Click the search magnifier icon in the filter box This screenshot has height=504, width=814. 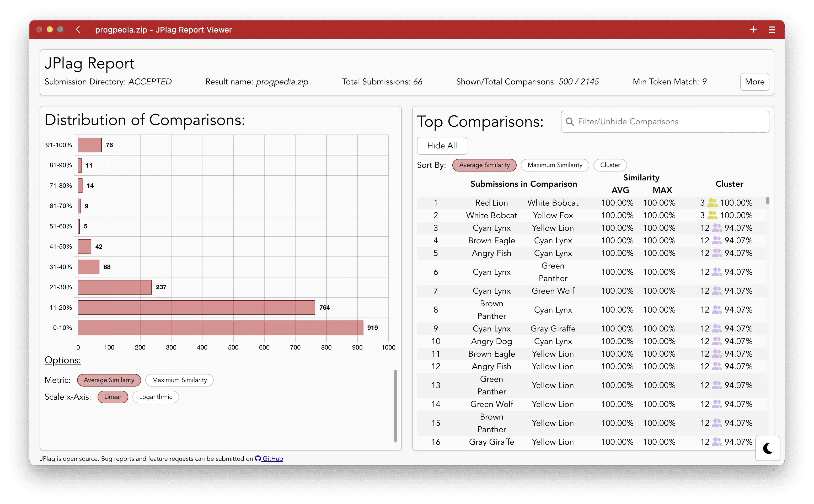click(x=570, y=122)
